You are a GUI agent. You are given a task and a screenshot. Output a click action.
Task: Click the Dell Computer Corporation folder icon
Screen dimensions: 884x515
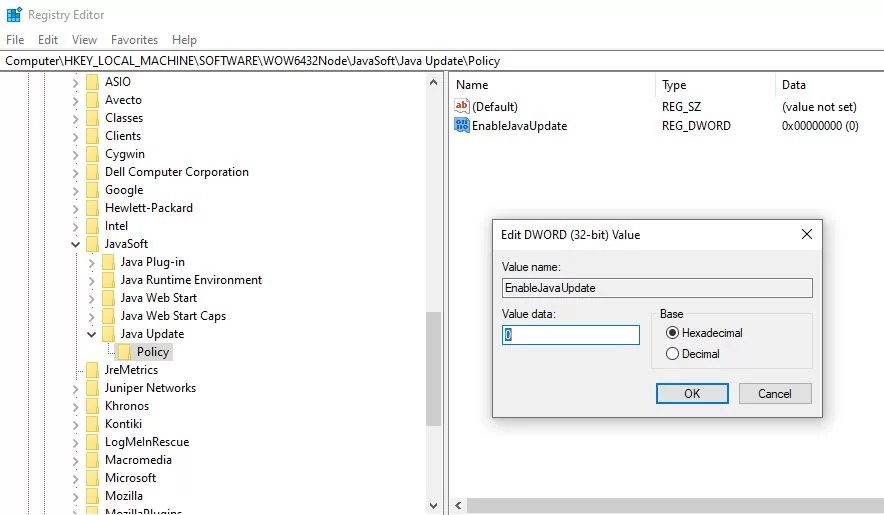click(x=92, y=172)
